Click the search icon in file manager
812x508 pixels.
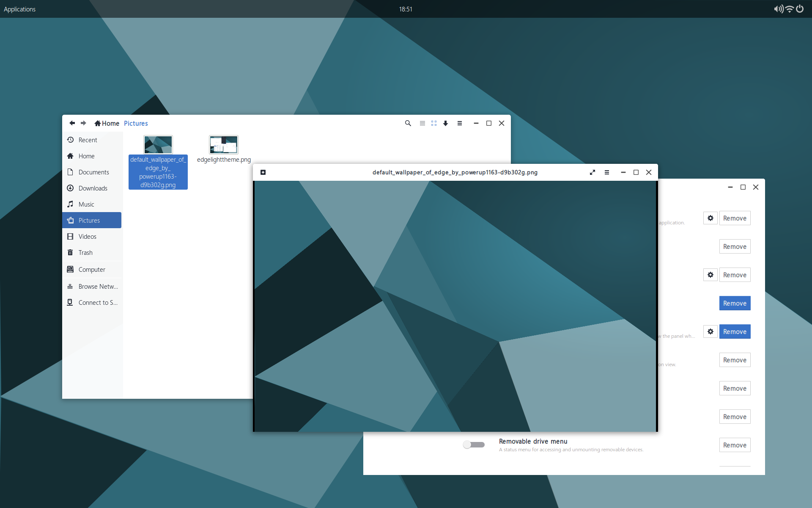tap(407, 123)
